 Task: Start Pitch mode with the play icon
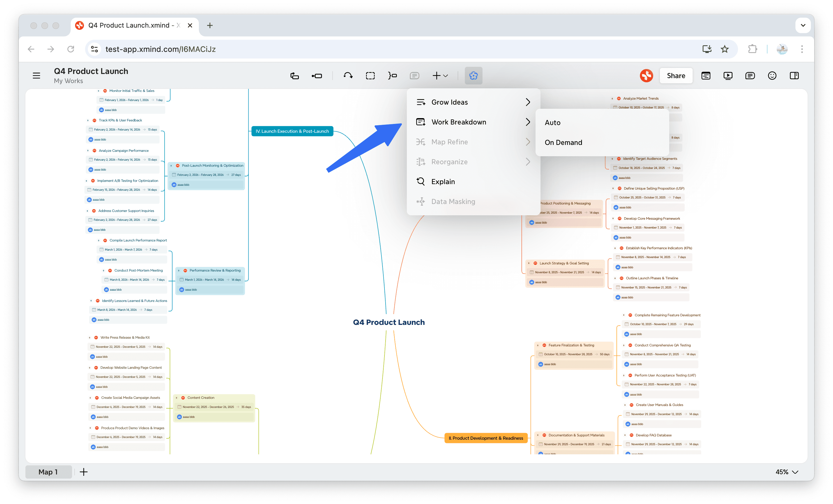point(728,75)
